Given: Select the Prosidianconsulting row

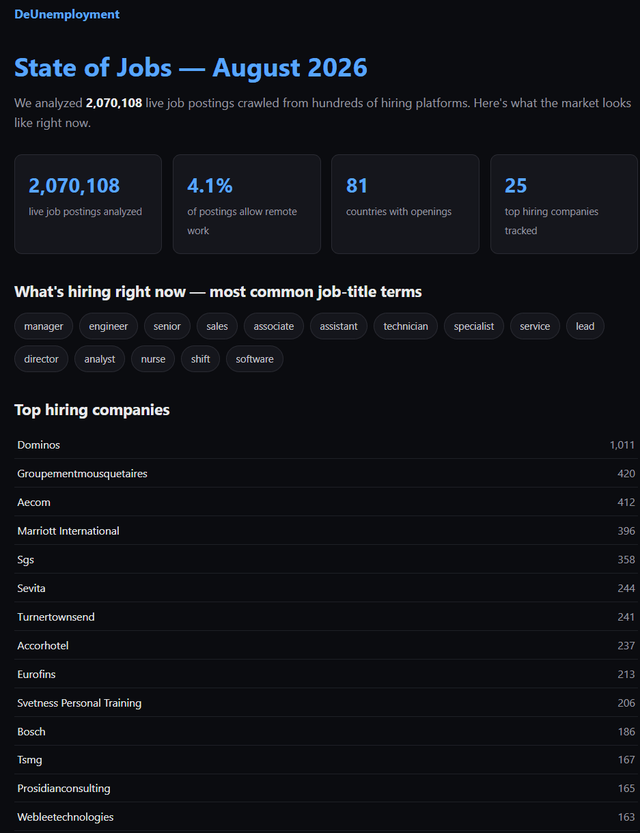Looking at the screenshot, I should tap(326, 789).
